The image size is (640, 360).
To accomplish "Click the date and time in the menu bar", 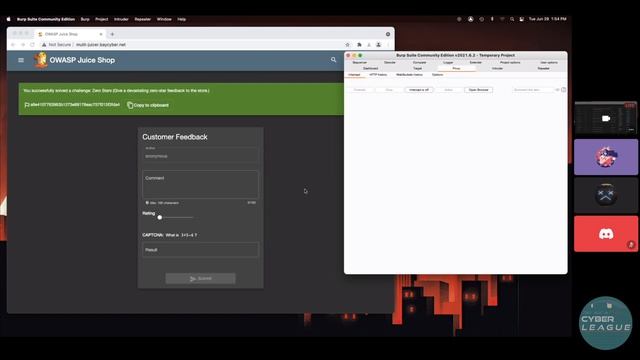I will 547,19.
